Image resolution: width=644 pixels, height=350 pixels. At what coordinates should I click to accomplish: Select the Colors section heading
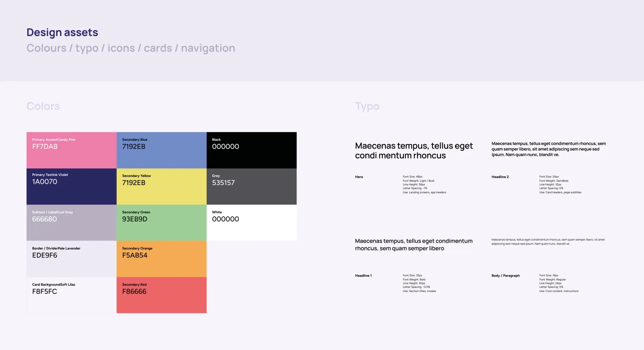(x=43, y=106)
